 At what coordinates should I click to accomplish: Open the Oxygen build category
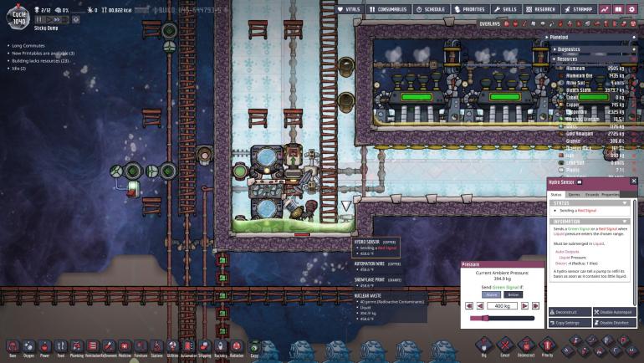pyautogui.click(x=31, y=347)
